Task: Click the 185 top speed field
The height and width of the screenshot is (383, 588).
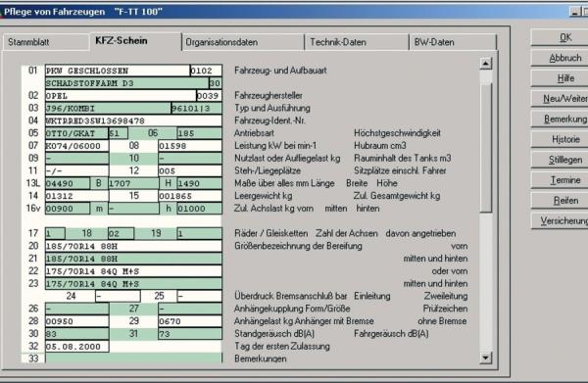Action: coord(199,133)
